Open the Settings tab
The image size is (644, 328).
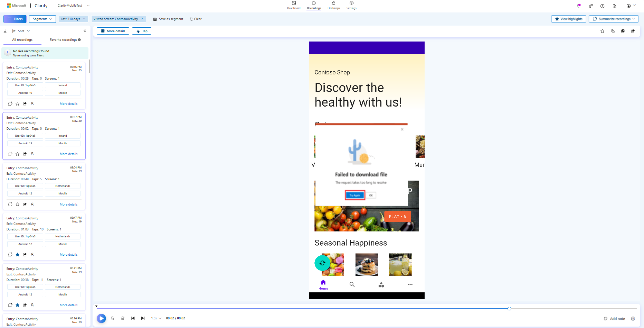[x=351, y=5]
